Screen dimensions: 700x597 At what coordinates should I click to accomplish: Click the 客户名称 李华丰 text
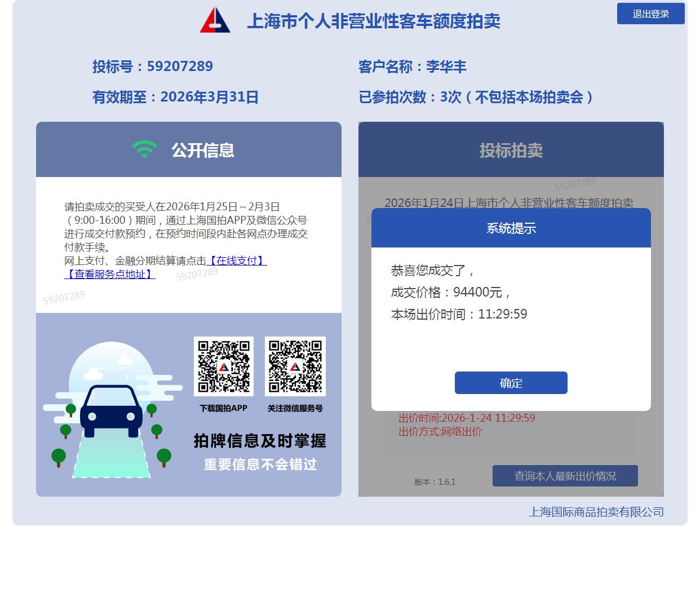pos(412,67)
